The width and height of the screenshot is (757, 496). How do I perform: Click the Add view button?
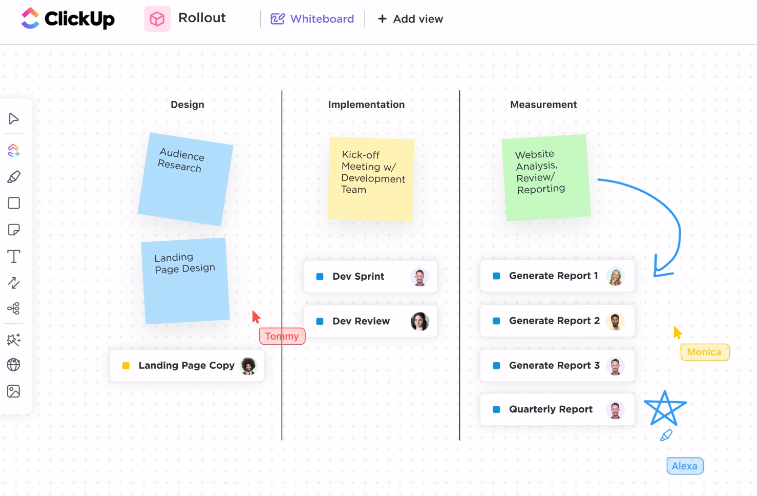[x=410, y=19]
